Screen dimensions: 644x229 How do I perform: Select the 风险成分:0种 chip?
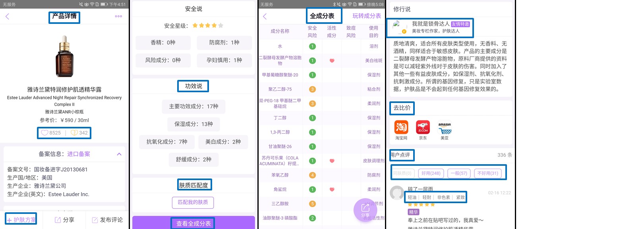[x=163, y=60]
